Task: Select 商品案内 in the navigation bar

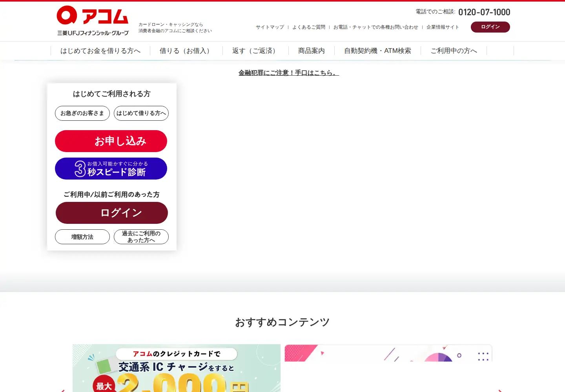Action: (x=312, y=51)
